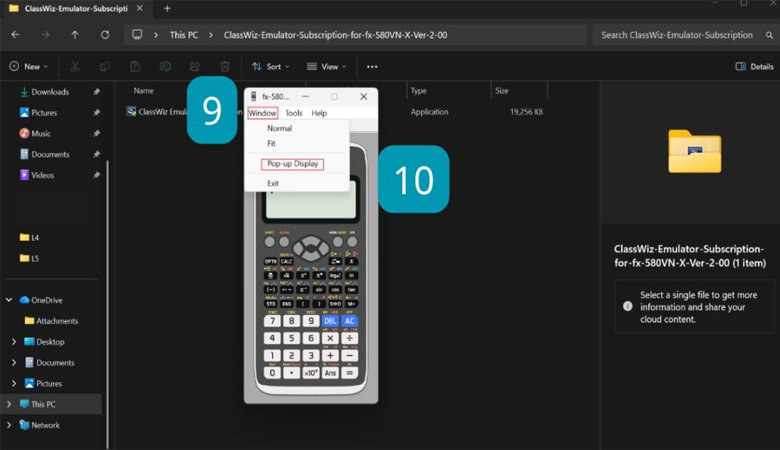Open Downloads in the sidebar
The width and height of the screenshot is (780, 450).
[x=50, y=92]
